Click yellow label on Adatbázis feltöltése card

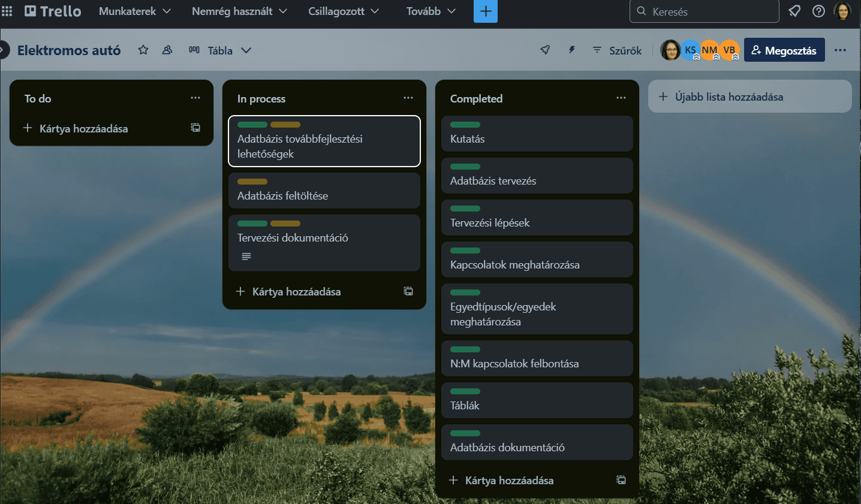click(252, 182)
